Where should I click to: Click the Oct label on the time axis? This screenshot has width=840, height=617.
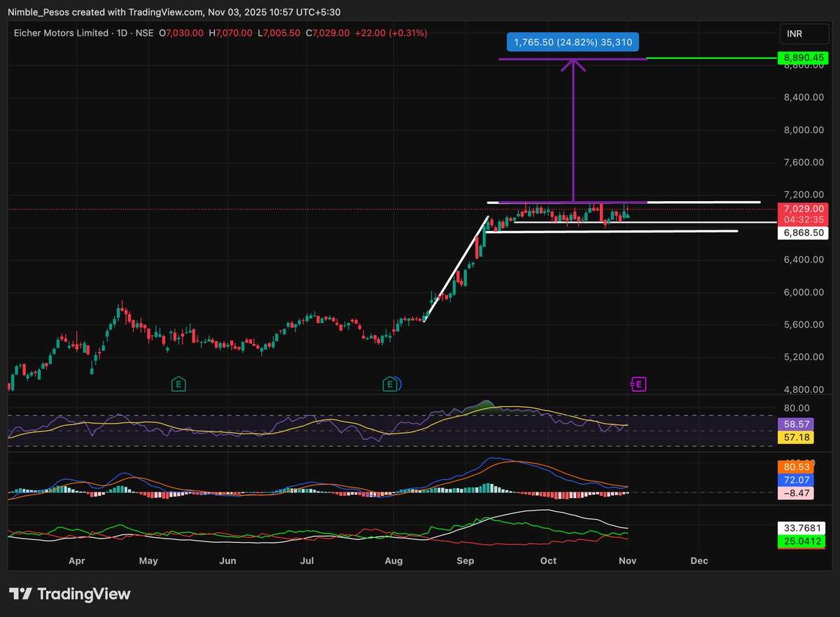click(x=548, y=560)
